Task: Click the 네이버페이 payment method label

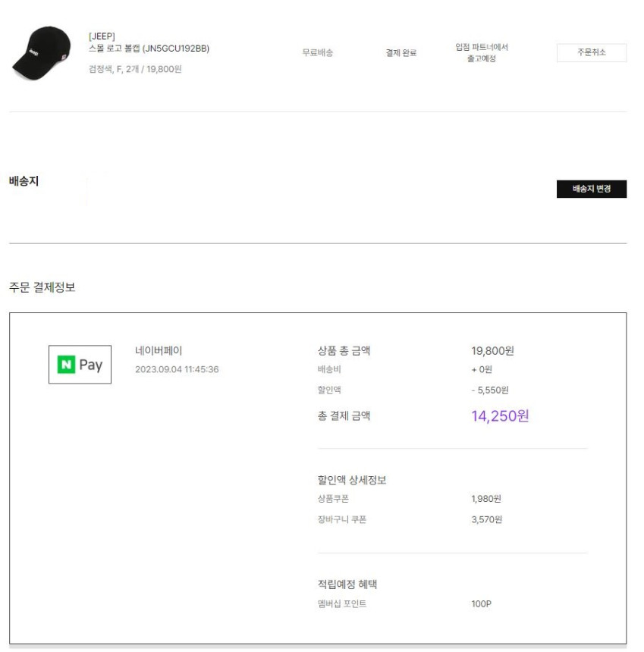Action: coord(158,350)
